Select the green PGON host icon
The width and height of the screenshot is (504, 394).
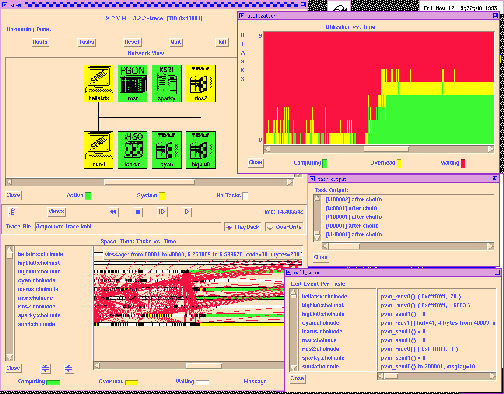point(133,83)
